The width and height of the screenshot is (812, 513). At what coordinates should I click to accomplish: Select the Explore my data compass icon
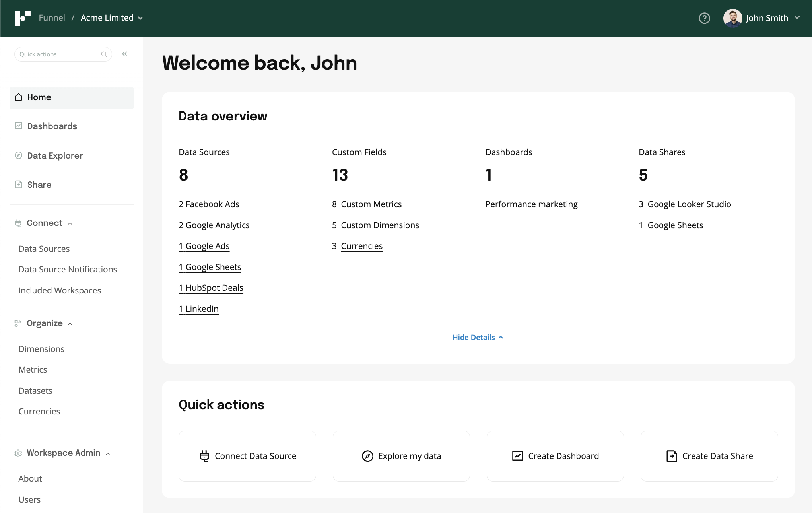tap(367, 456)
